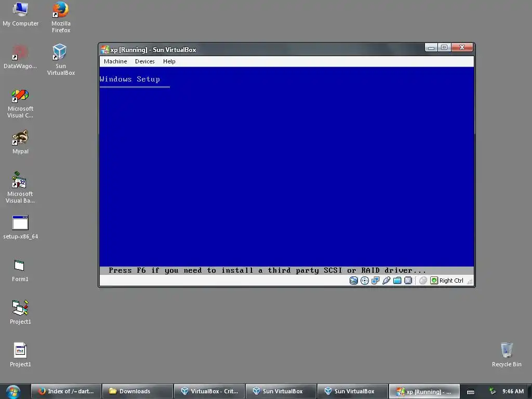The width and height of the screenshot is (532, 399).
Task: Select the Microsoft Visual C... desktop icon
Action: tap(20, 103)
